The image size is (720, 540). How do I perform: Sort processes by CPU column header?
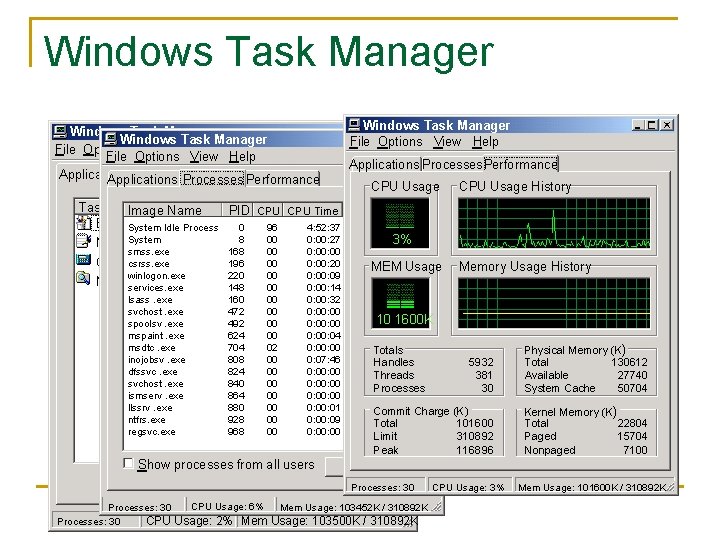click(x=268, y=210)
